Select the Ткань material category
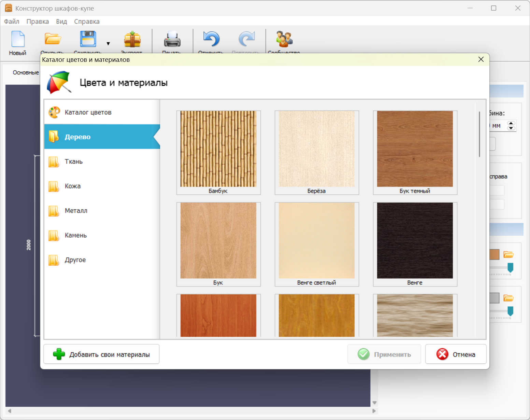530x420 pixels. pyautogui.click(x=74, y=162)
